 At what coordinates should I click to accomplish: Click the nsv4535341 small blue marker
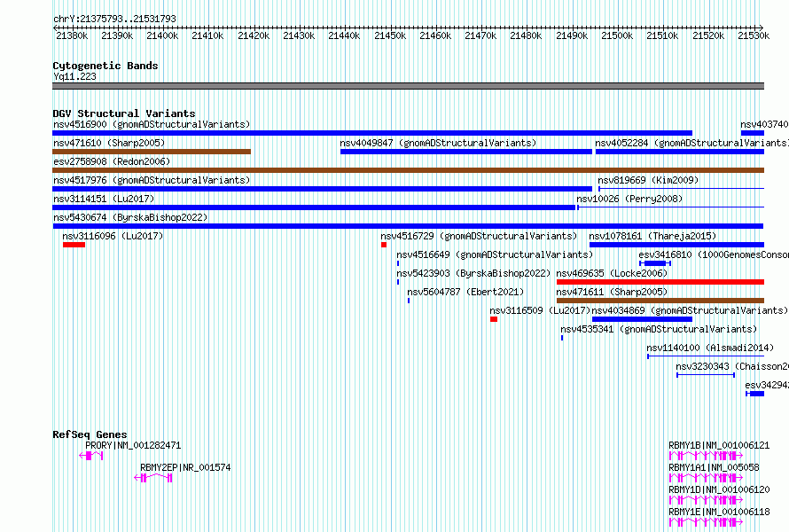(562, 338)
